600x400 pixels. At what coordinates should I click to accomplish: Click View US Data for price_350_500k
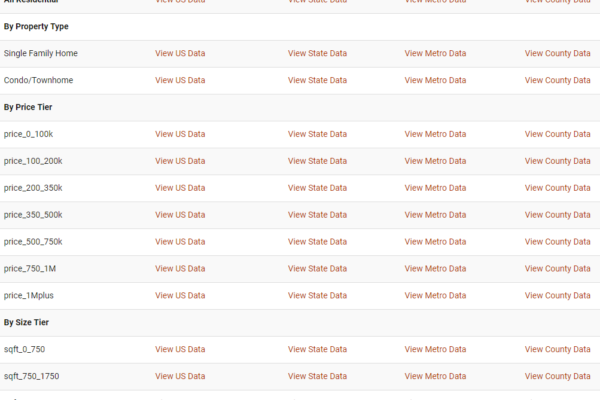180,215
